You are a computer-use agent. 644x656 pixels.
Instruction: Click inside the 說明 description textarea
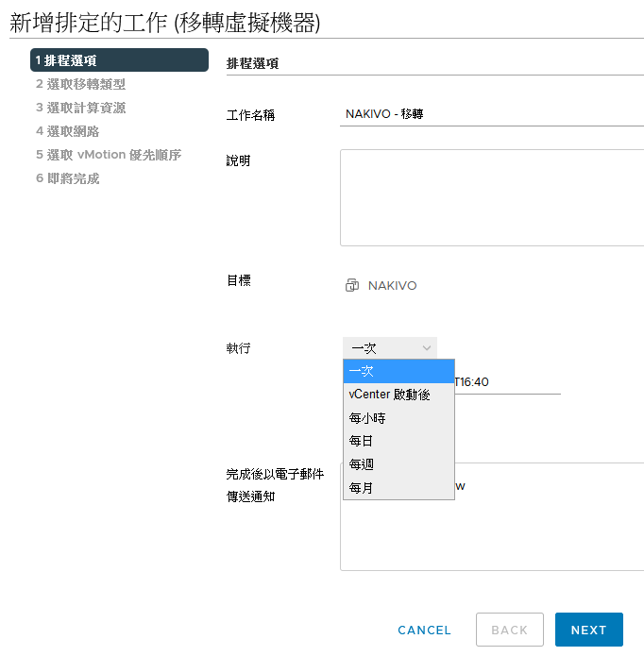coord(492,197)
